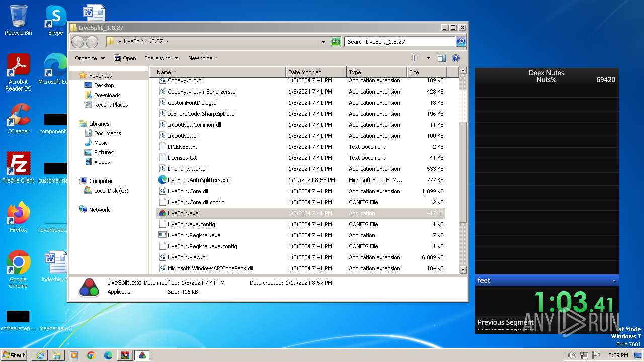The width and height of the screenshot is (644, 362).
Task: Open Firefox desktop icon
Action: pyautogui.click(x=18, y=217)
